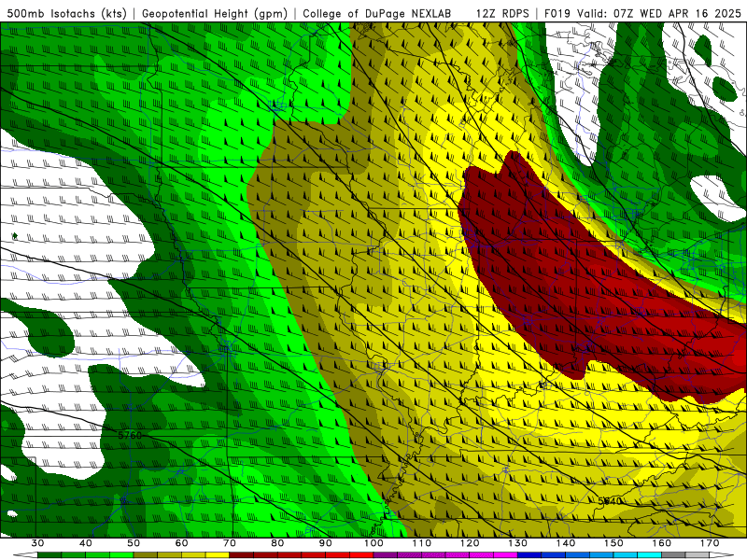Click the "500mb Isotachs (kts)" title text

click(x=66, y=13)
